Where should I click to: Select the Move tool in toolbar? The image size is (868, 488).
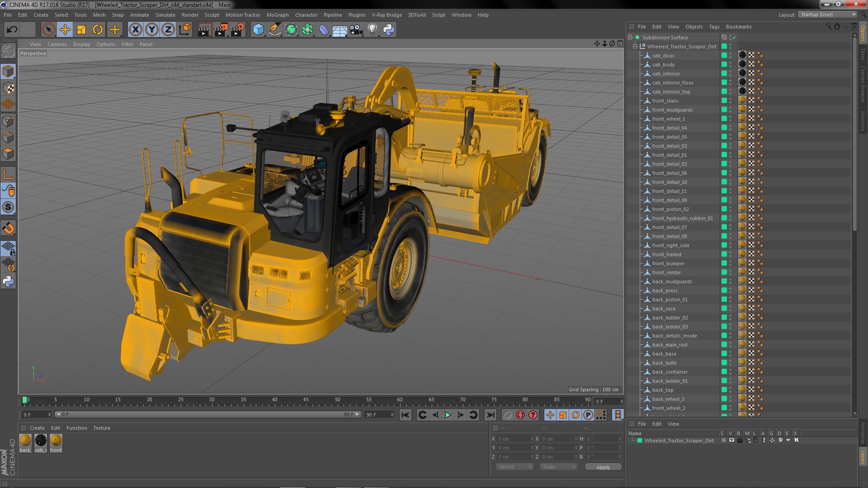click(65, 30)
